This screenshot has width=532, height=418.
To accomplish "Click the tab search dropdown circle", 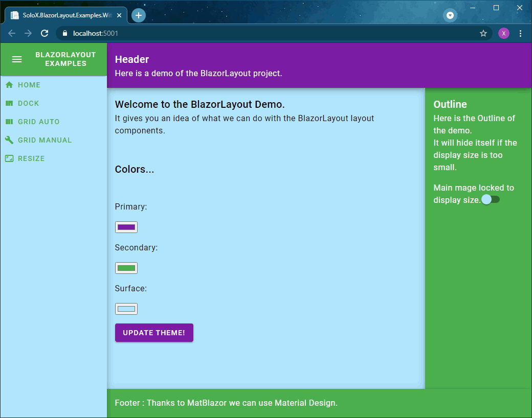I will (450, 15).
